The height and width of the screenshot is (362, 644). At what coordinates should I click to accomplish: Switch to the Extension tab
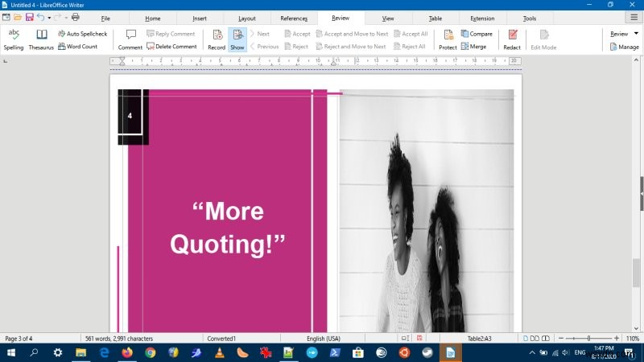point(482,19)
